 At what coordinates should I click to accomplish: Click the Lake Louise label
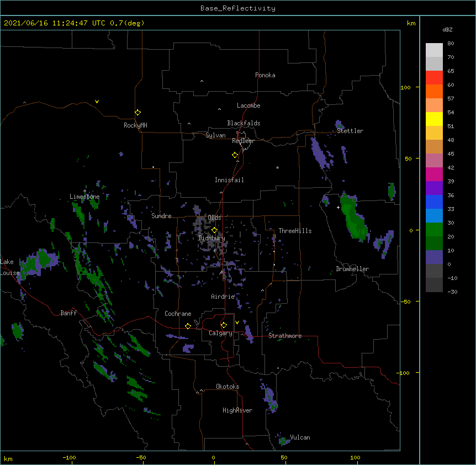click(x=10, y=267)
